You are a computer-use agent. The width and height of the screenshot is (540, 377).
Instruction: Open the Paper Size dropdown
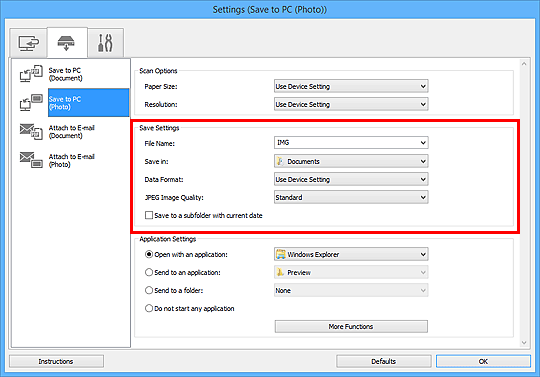(351, 86)
